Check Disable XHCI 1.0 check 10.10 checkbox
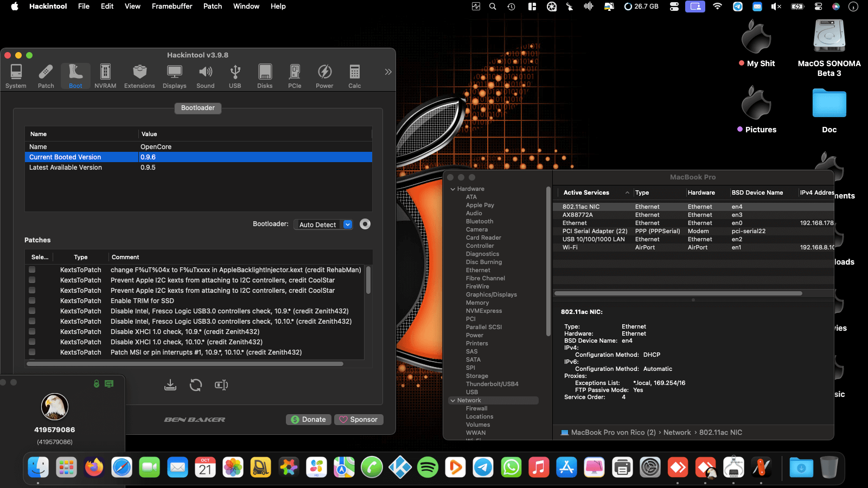Screen dimensions: 868x488 point(32,342)
